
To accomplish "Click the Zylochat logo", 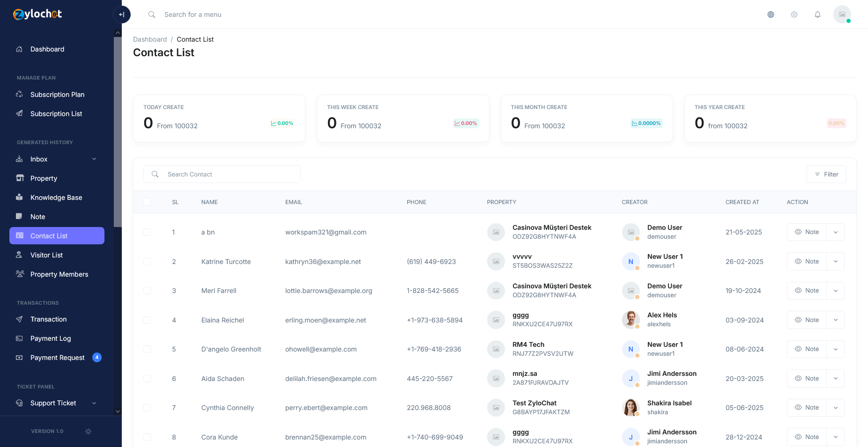I will point(37,14).
